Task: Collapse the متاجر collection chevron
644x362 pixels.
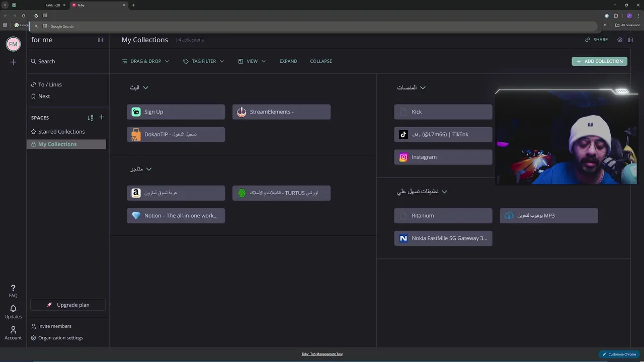Action: pyautogui.click(x=148, y=169)
